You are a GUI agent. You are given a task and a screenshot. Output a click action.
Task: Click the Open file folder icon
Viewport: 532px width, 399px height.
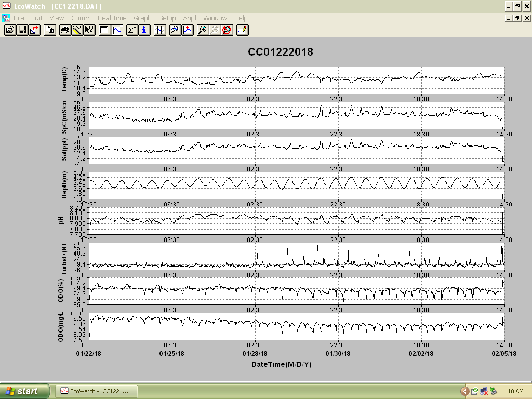click(x=10, y=30)
